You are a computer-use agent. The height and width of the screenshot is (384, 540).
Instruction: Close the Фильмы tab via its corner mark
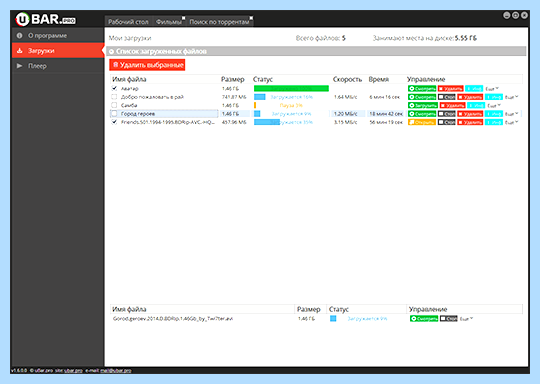[184, 18]
